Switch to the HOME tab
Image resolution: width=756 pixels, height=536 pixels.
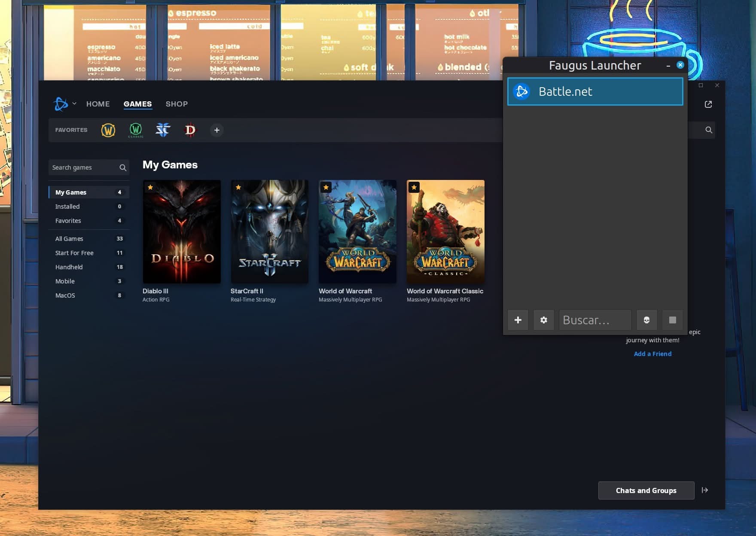click(x=98, y=104)
